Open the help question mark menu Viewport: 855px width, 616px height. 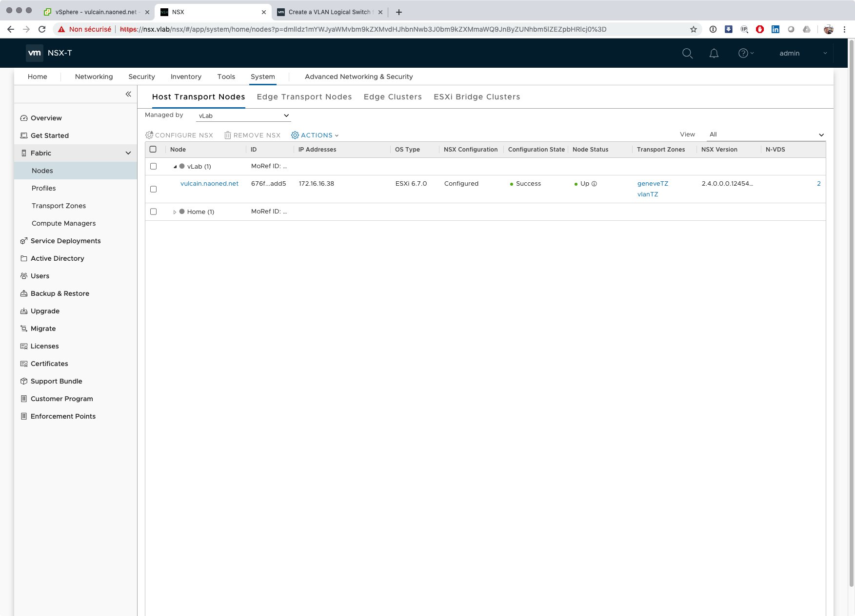[745, 53]
